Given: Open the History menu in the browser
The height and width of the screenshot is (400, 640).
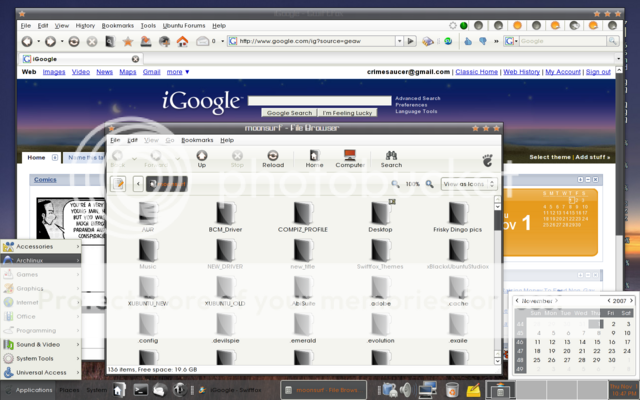Looking at the screenshot, I should point(85,25).
